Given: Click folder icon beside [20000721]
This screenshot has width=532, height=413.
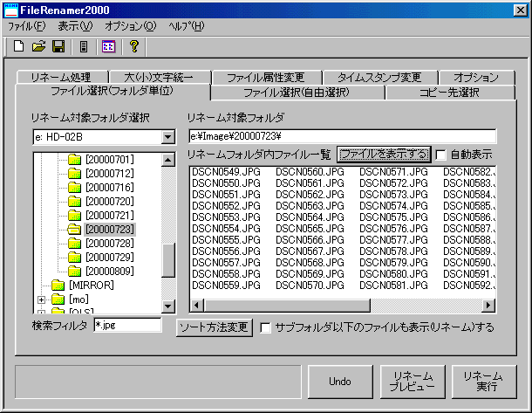Looking at the screenshot, I should coord(74,215).
